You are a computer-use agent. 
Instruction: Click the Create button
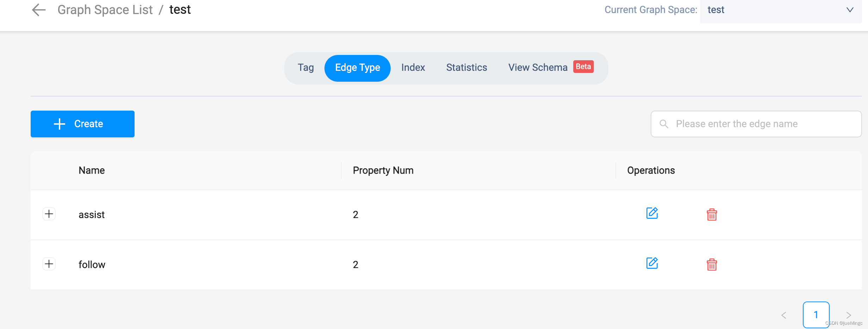pyautogui.click(x=82, y=124)
